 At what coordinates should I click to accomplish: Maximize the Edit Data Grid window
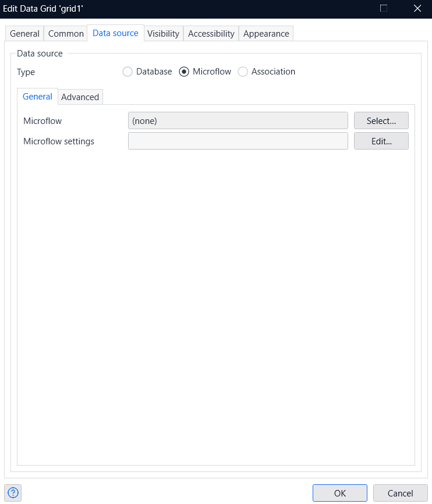pyautogui.click(x=383, y=8)
